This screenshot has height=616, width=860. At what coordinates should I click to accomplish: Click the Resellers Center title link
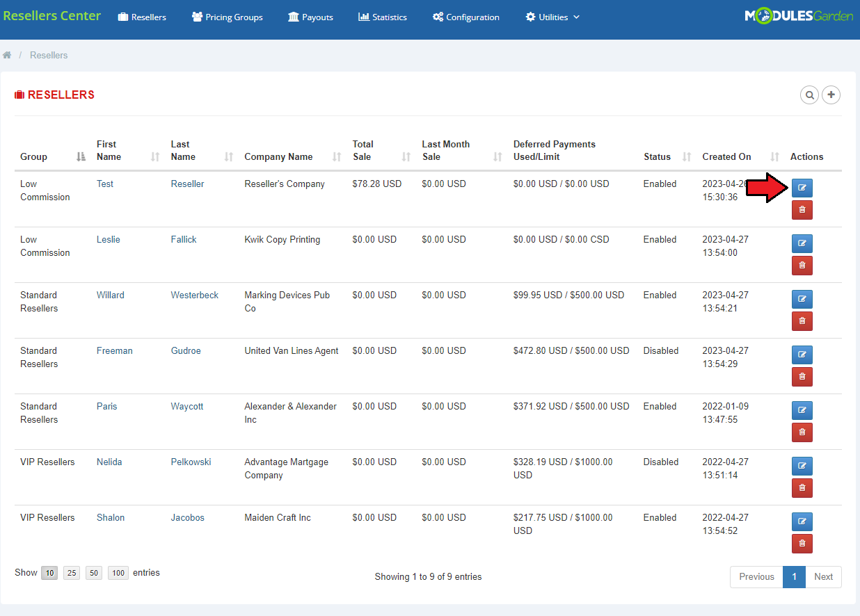[x=52, y=16]
